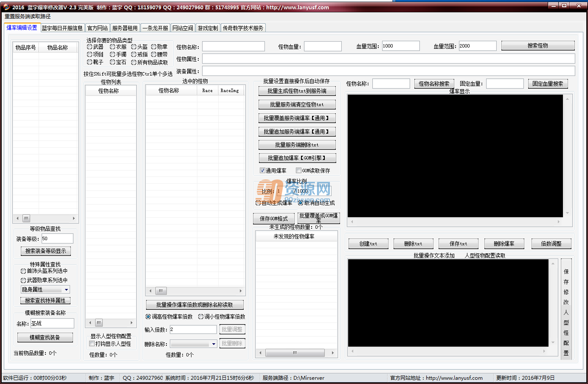Click the 装备等级 input field
588x384 pixels.
point(57,238)
